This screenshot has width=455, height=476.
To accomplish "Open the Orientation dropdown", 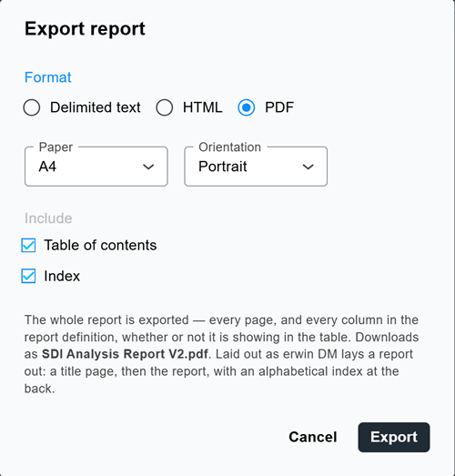I will (x=256, y=167).
